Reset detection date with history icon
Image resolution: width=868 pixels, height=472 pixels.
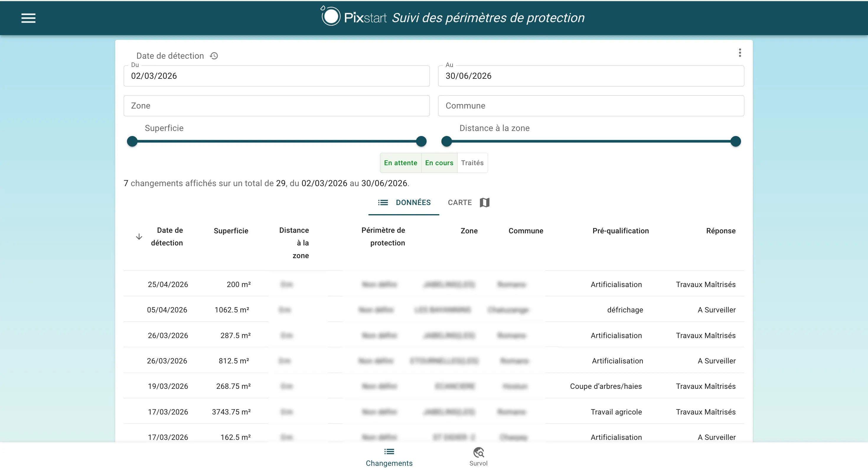pyautogui.click(x=214, y=56)
